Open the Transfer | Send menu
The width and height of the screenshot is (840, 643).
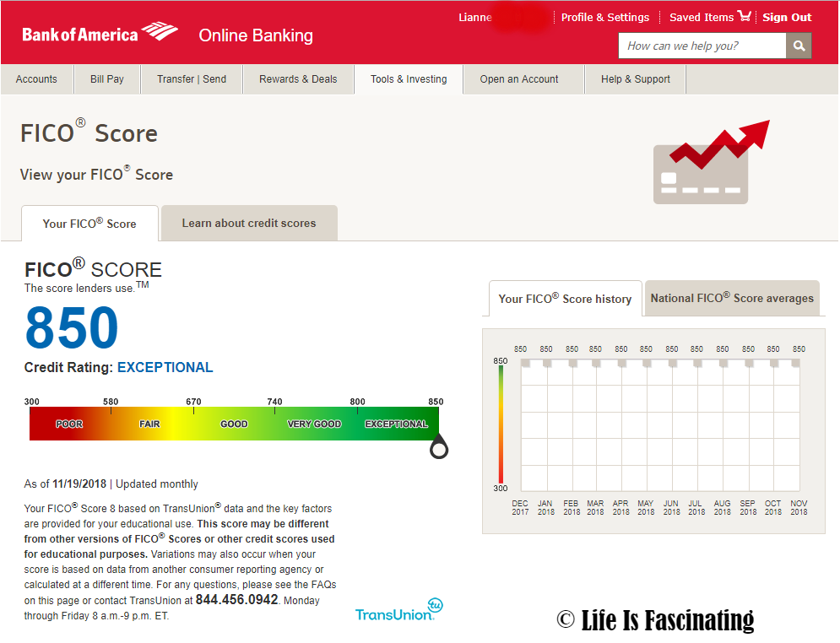click(x=192, y=79)
